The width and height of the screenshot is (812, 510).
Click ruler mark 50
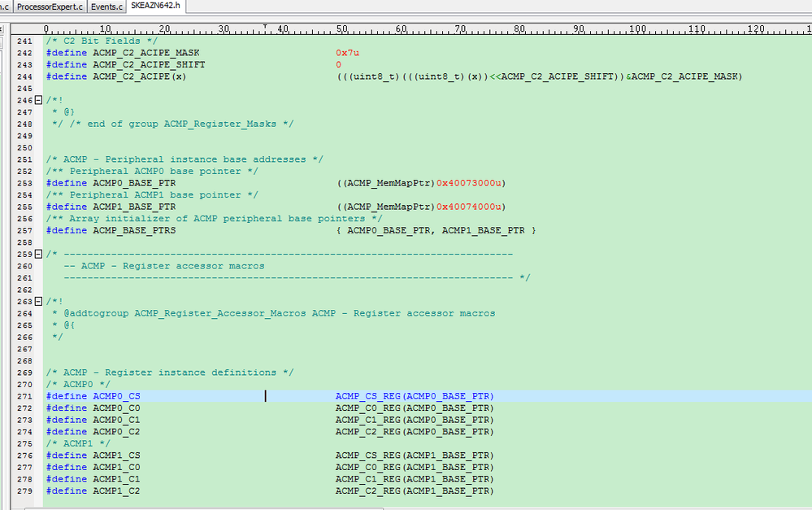341,29
